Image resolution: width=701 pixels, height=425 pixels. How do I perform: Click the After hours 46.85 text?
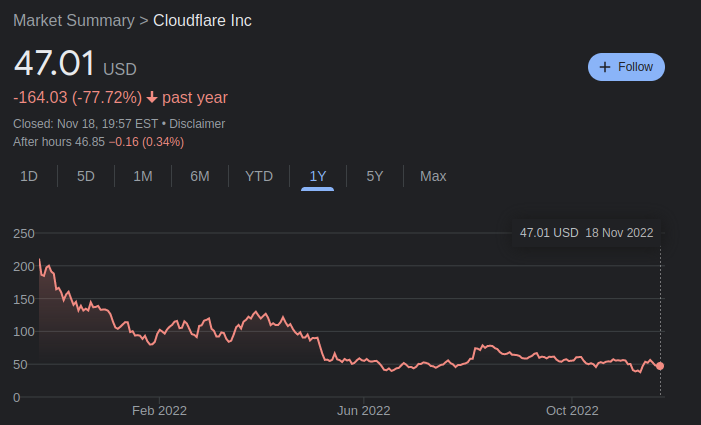(x=59, y=142)
